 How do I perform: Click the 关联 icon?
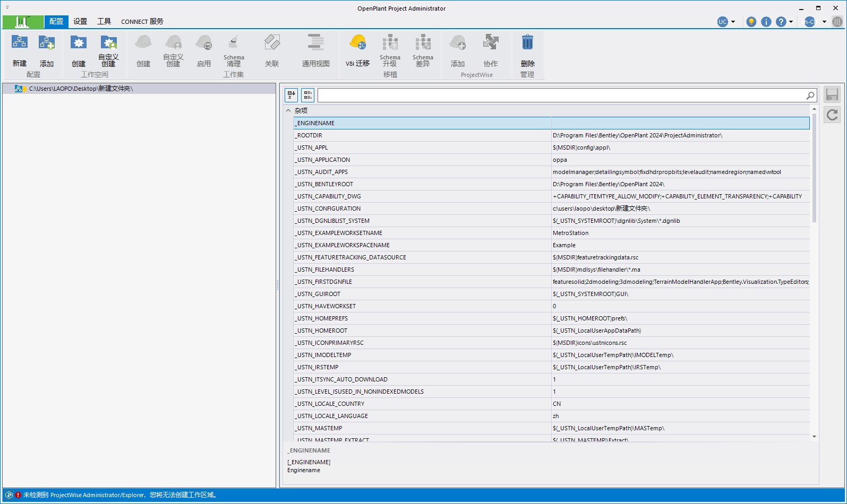coord(272,42)
